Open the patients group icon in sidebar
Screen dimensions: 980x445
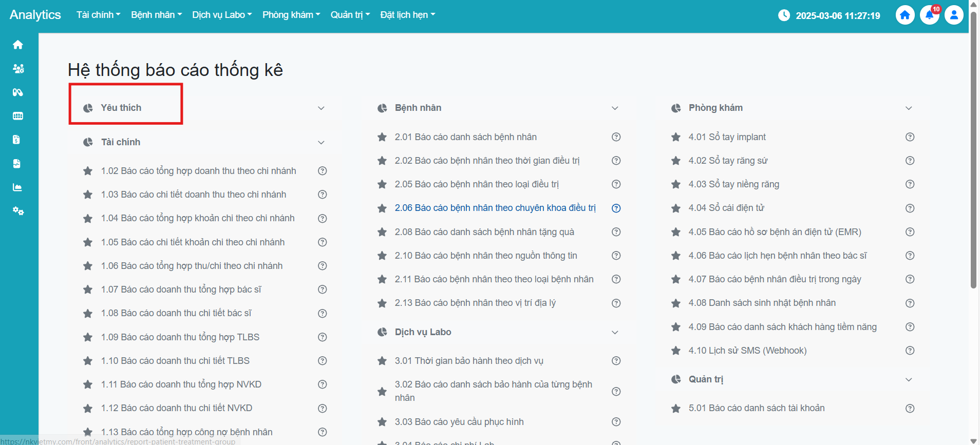(18, 69)
